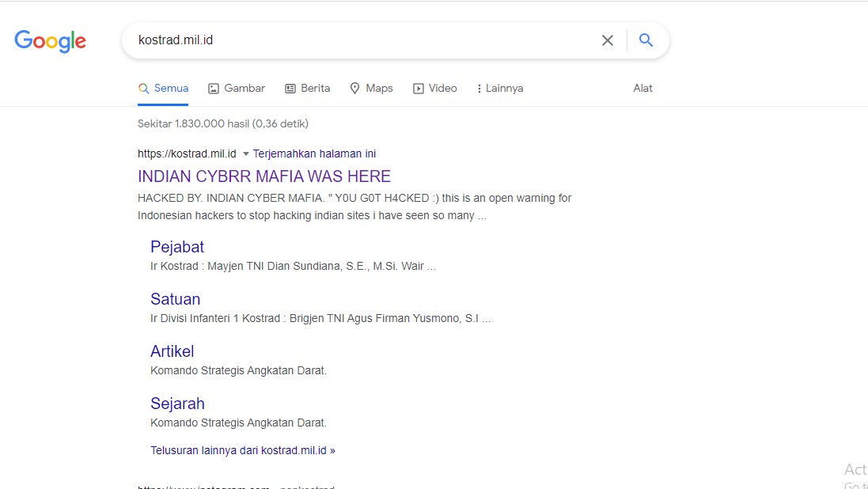Expand the Lainnya more menu
The height and width of the screenshot is (489, 868).
[500, 89]
